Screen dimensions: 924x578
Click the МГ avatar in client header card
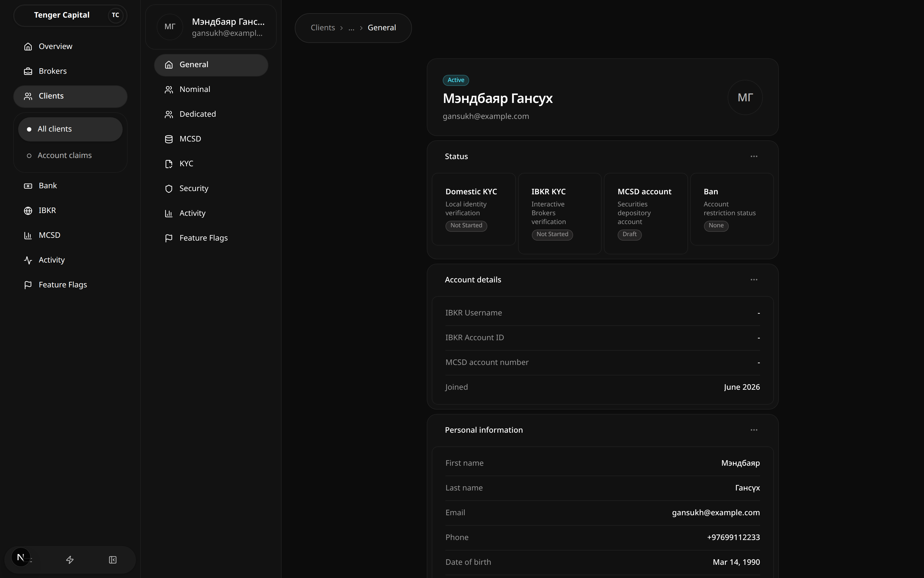170,27
